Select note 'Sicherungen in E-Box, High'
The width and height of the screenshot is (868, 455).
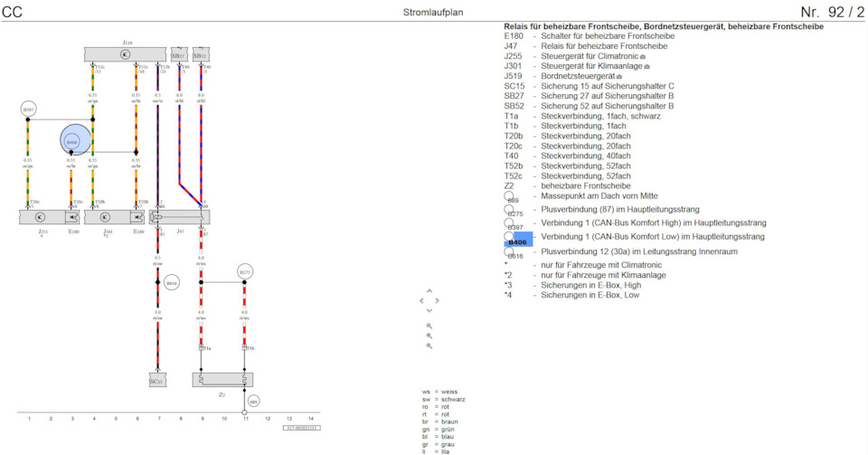point(591,285)
